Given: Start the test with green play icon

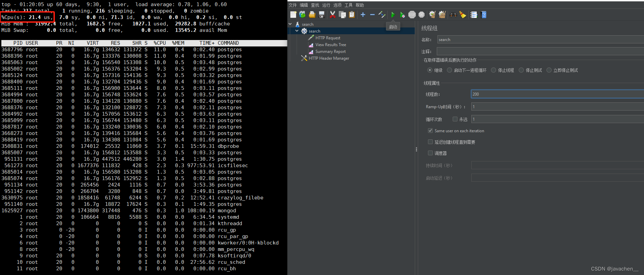Looking at the screenshot, I should pos(393,15).
